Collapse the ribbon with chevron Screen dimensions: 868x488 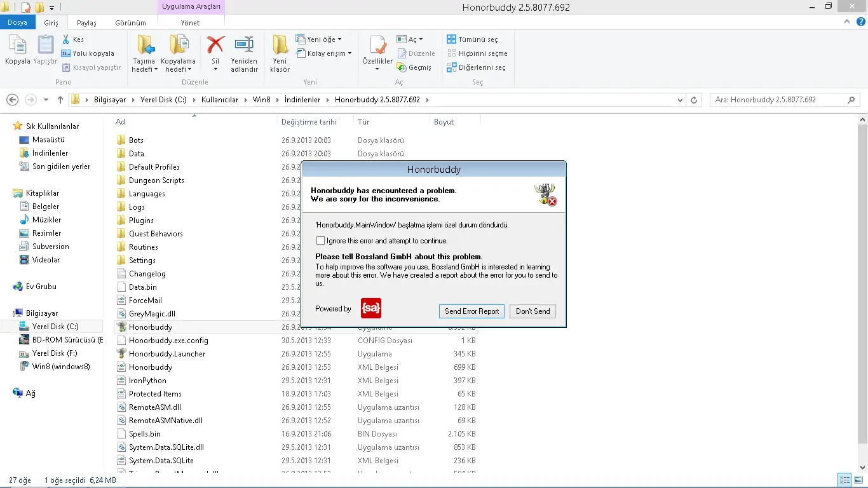(847, 22)
